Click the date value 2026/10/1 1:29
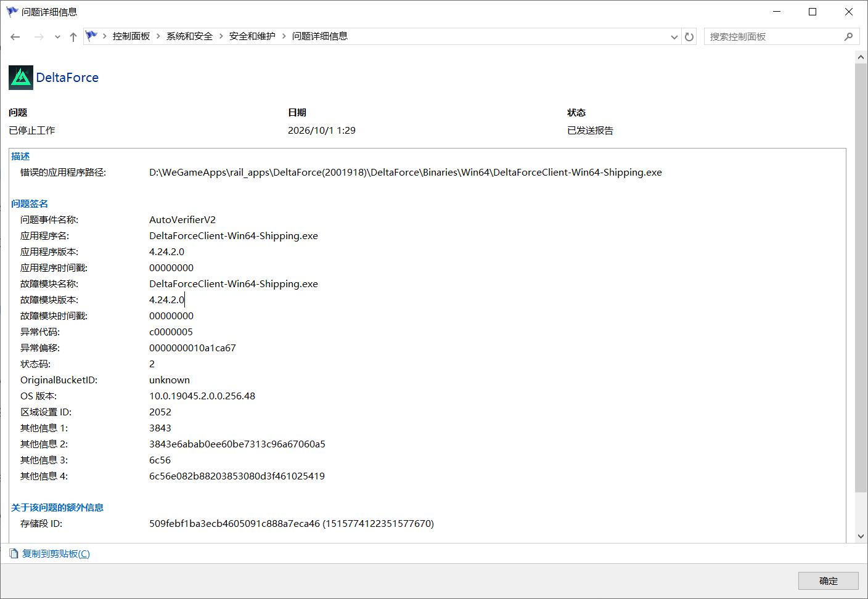 (x=322, y=131)
